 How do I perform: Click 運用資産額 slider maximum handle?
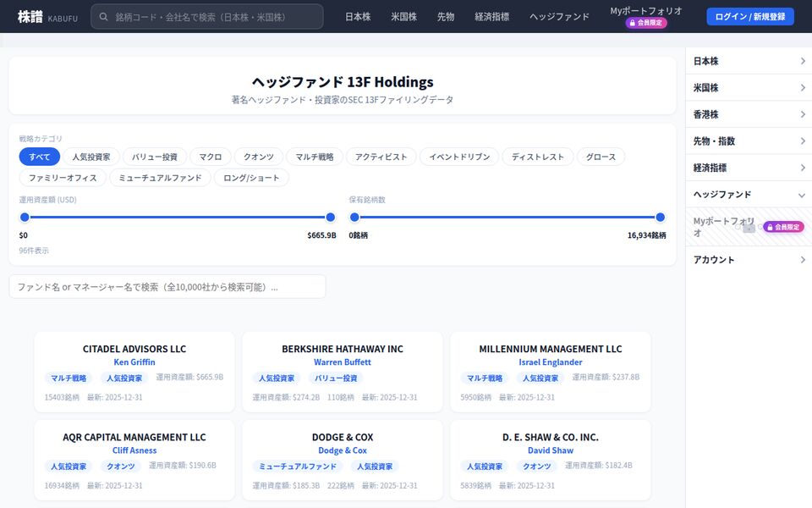pyautogui.click(x=331, y=218)
